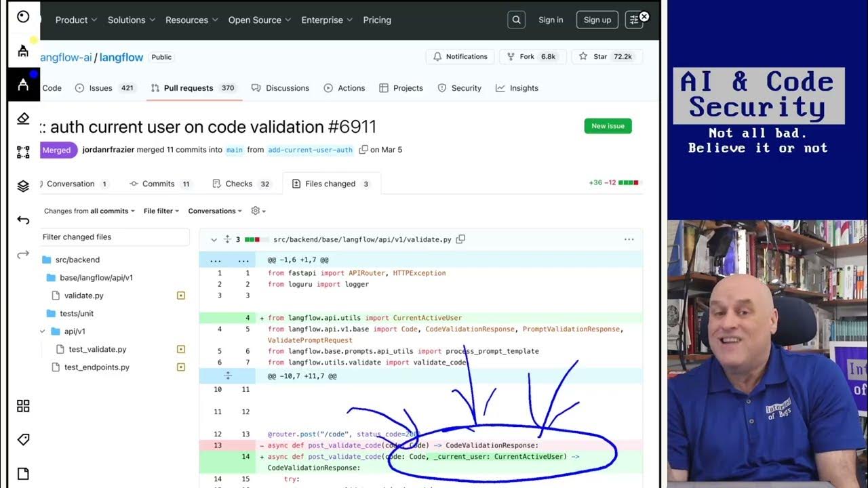Go to the Insights tab
This screenshot has height=488, width=868.
pyautogui.click(x=517, y=88)
